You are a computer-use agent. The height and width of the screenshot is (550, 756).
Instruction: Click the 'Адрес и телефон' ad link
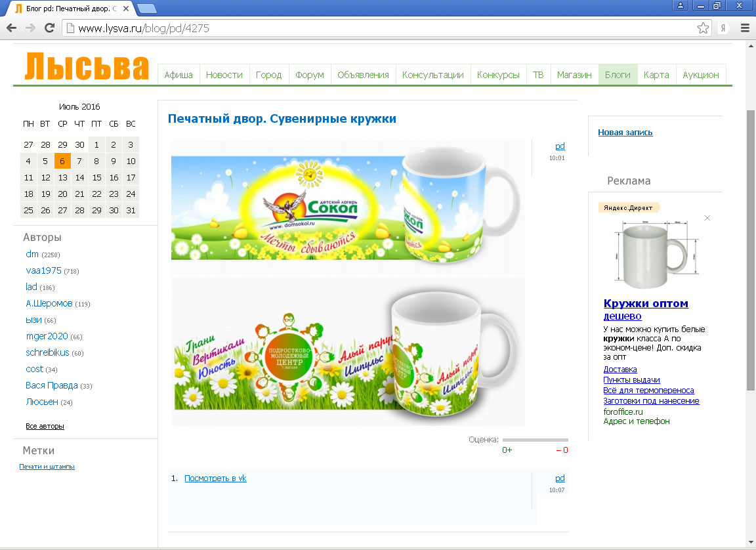[x=637, y=421]
